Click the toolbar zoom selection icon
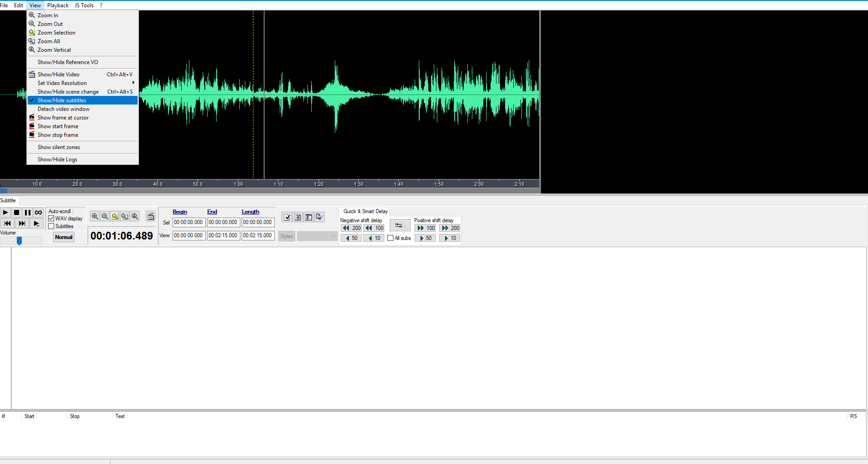 point(115,216)
